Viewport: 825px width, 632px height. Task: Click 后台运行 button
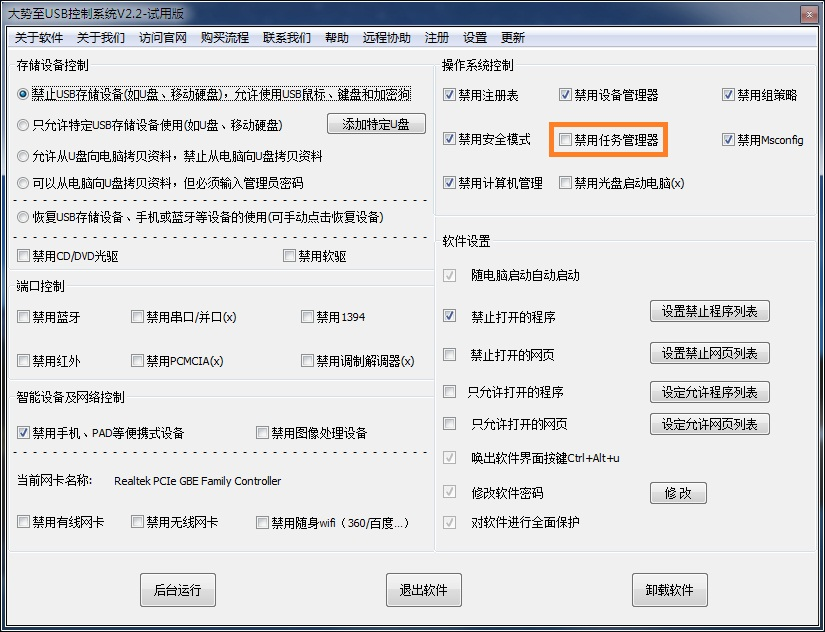pos(178,590)
